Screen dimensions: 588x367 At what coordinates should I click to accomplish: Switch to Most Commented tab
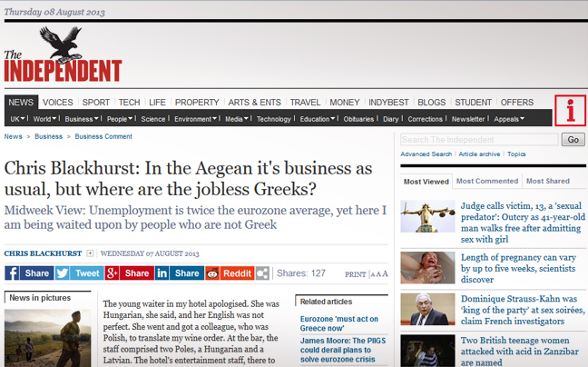(x=487, y=182)
